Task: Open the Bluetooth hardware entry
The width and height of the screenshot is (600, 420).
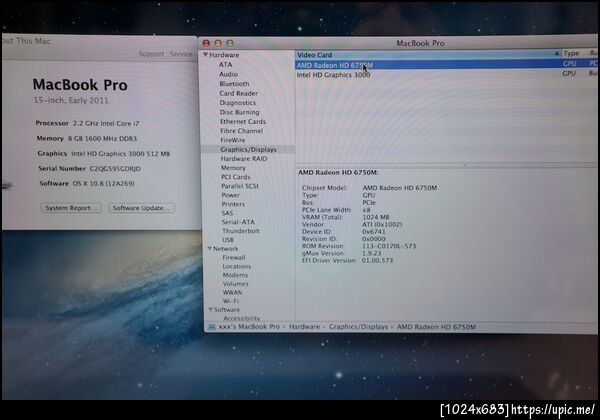Action: (234, 84)
